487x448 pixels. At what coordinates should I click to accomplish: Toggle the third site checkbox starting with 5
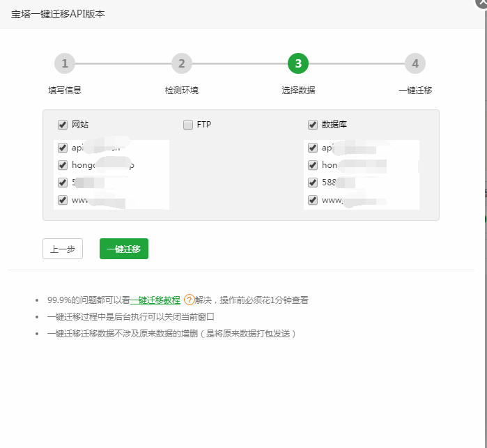pyautogui.click(x=63, y=183)
